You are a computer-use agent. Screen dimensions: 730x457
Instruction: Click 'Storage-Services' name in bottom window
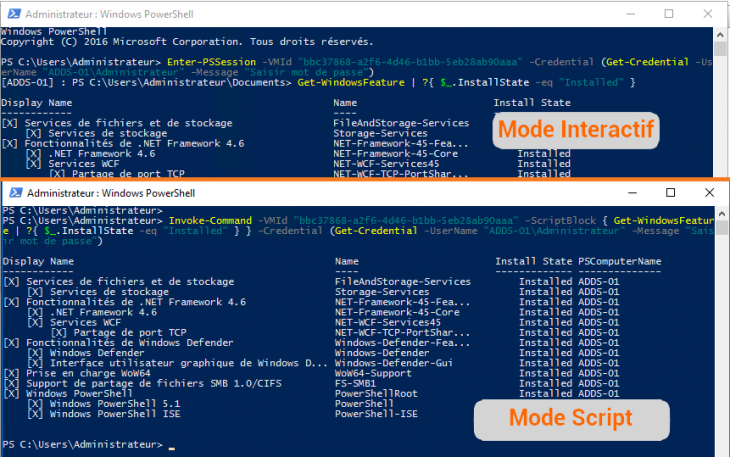tap(382, 292)
